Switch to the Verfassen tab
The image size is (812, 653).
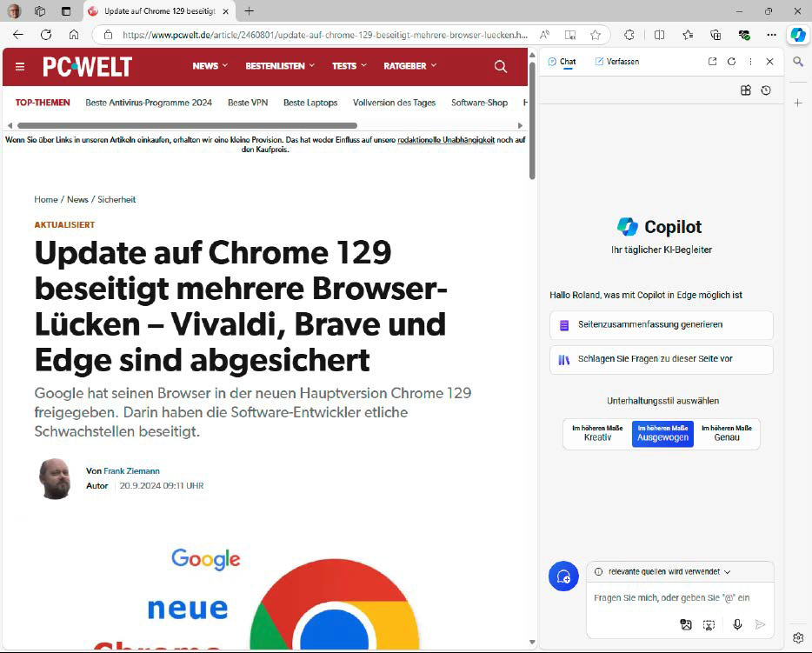pyautogui.click(x=616, y=61)
